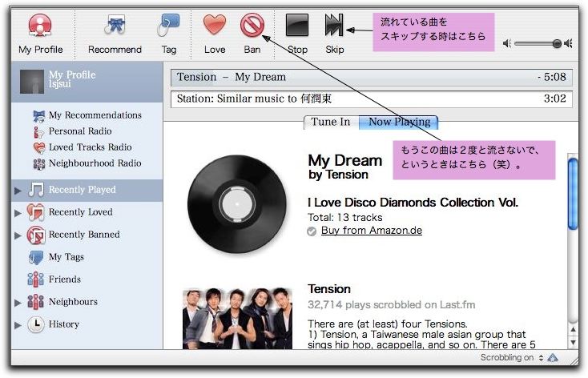Expand the Recently Loved triangle
The height and width of the screenshot is (378, 588).
pos(18,213)
